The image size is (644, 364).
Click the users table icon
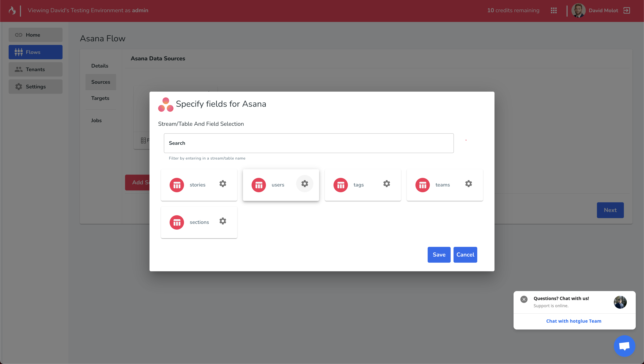click(259, 185)
